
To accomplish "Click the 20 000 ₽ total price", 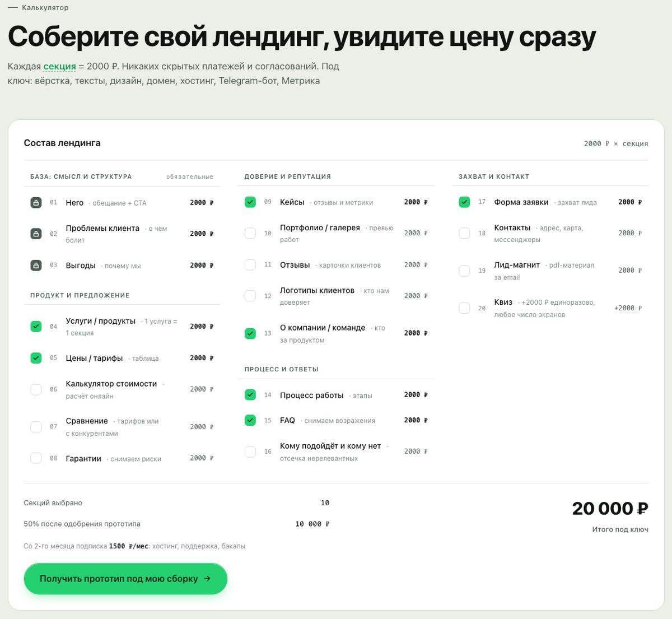I will pos(610,508).
